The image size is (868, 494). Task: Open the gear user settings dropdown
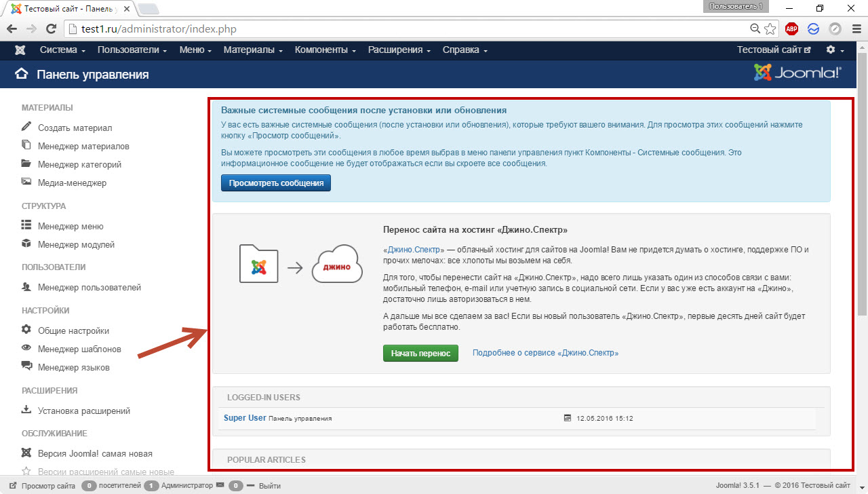[x=834, y=50]
